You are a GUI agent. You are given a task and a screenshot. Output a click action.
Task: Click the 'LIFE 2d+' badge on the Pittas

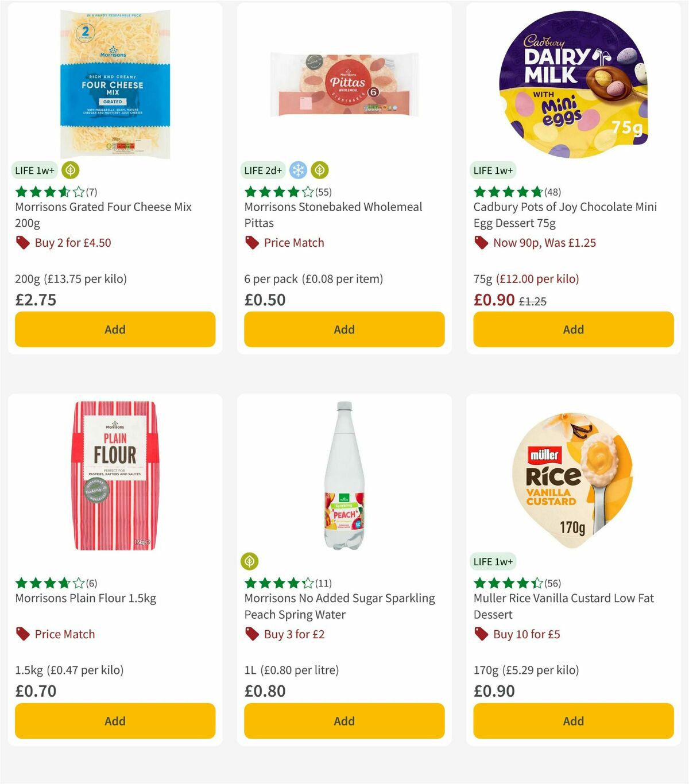click(262, 170)
